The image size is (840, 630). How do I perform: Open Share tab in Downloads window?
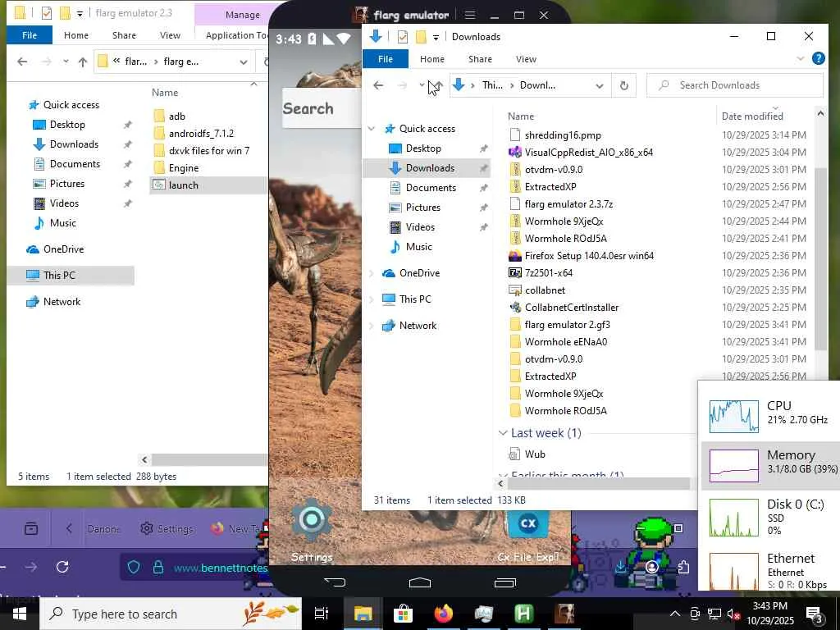[x=480, y=59]
